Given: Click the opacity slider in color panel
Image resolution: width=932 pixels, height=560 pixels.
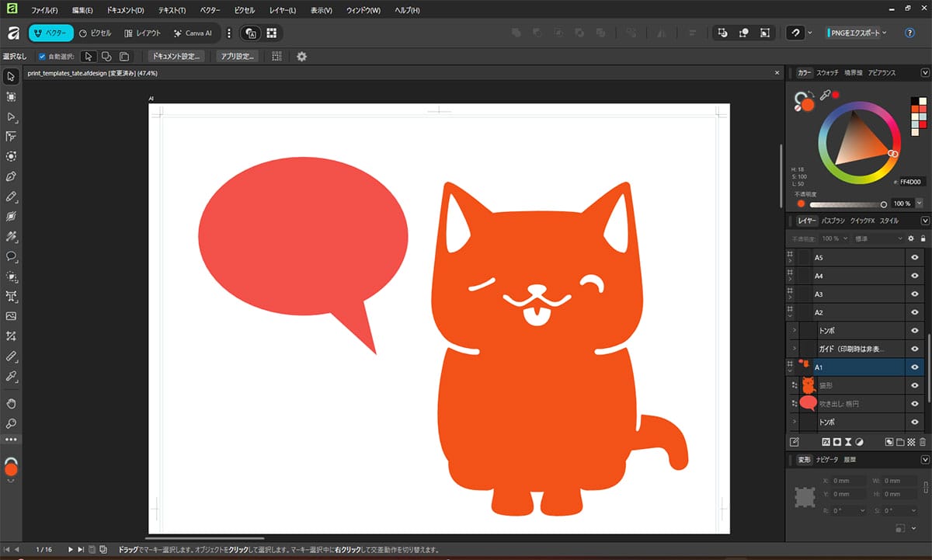Looking at the screenshot, I should (847, 204).
